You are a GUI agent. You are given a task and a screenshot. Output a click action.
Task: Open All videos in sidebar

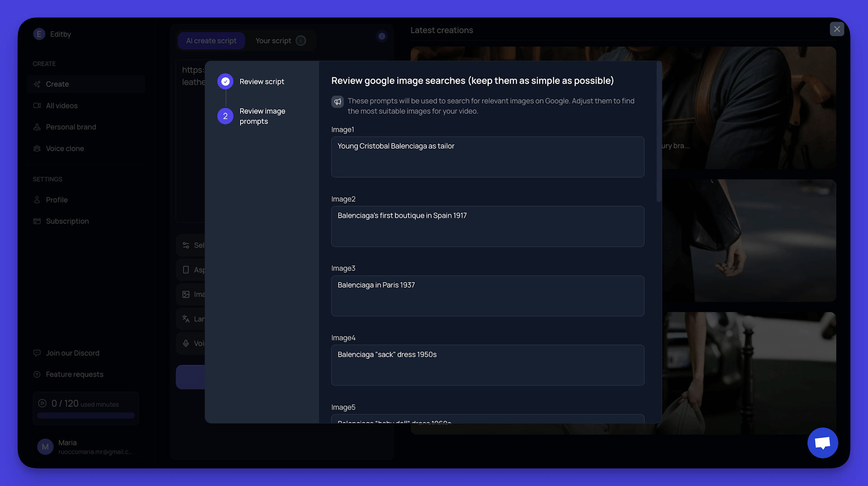tap(86, 105)
